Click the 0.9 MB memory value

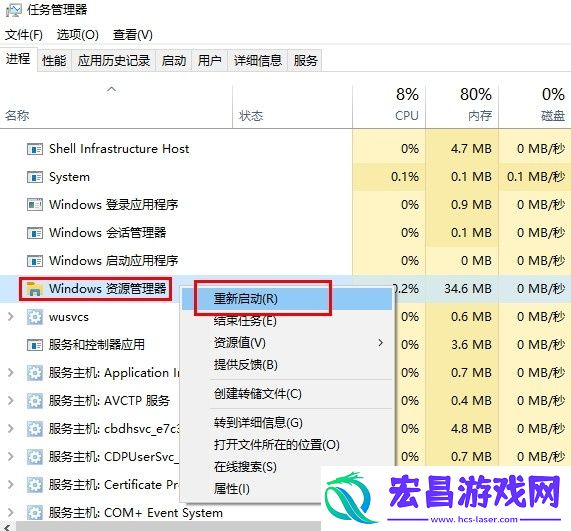(471, 205)
